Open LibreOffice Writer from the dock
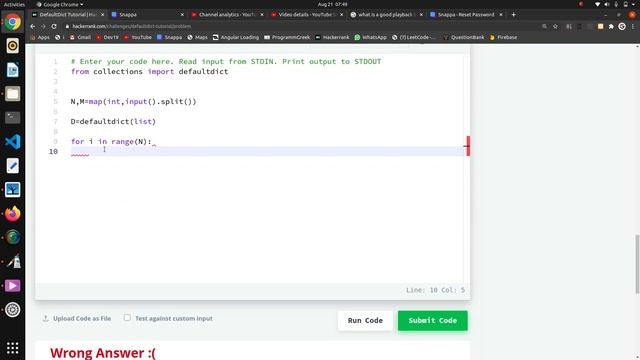 (13, 70)
